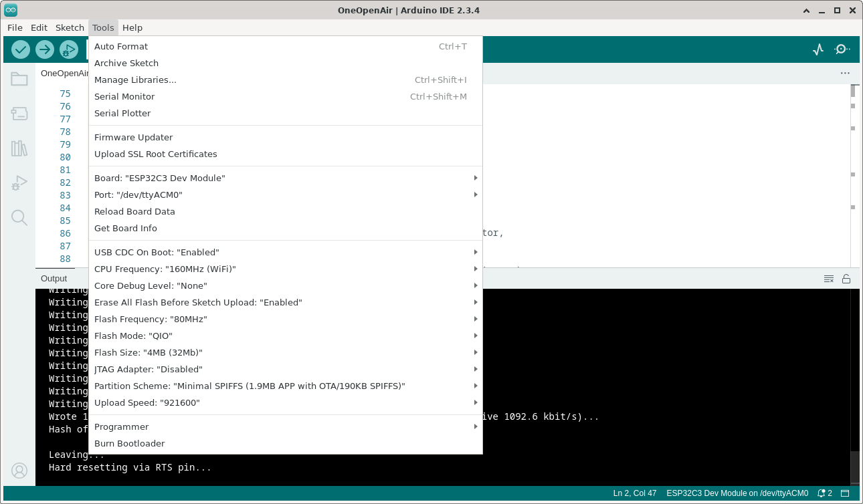This screenshot has height=504, width=863.
Task: Expand Flash Size options
Action: pyautogui.click(x=286, y=352)
